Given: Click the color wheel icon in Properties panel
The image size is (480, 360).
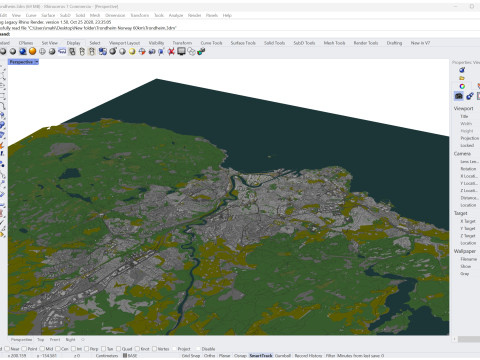Looking at the screenshot, I should click(462, 86).
